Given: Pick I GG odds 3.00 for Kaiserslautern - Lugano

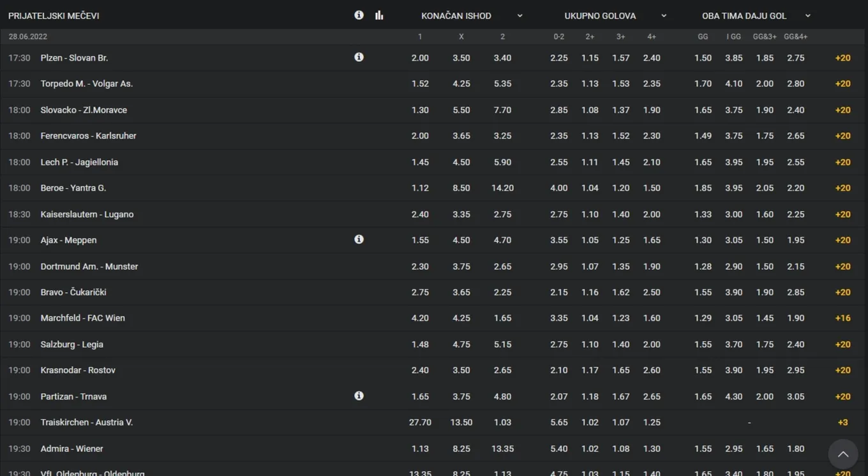Looking at the screenshot, I should click(734, 214).
